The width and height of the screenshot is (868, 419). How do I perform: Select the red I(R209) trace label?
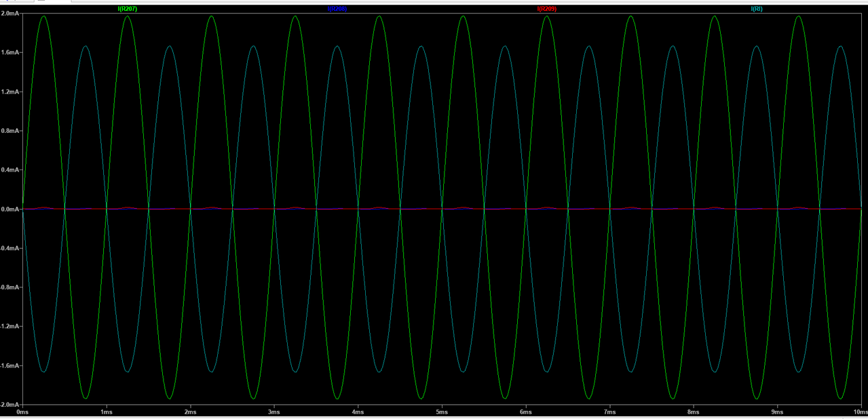pyautogui.click(x=547, y=9)
